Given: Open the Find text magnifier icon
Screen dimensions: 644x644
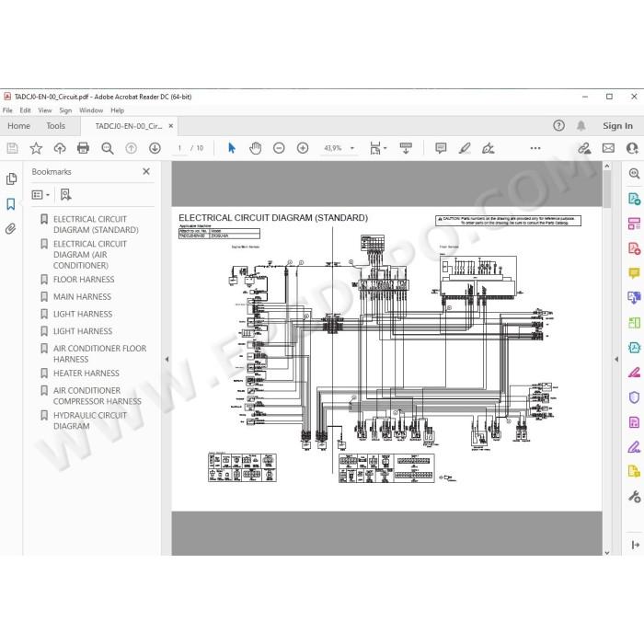Looking at the screenshot, I should tap(108, 148).
